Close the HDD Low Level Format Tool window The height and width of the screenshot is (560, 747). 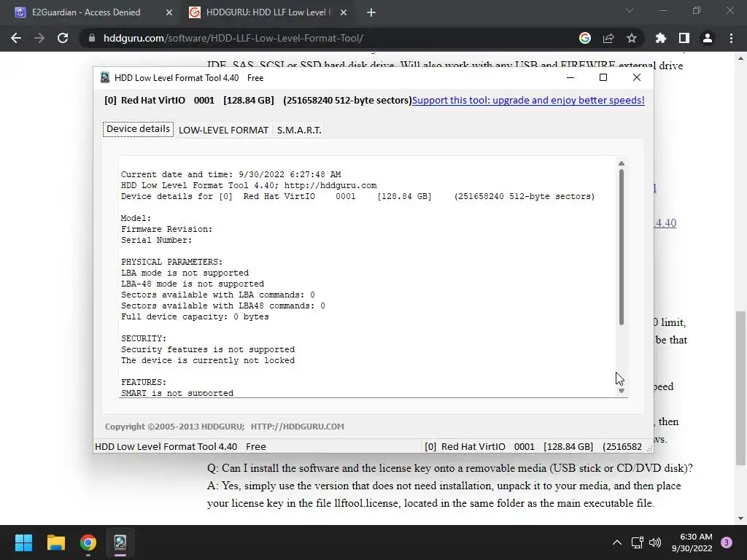coord(636,77)
